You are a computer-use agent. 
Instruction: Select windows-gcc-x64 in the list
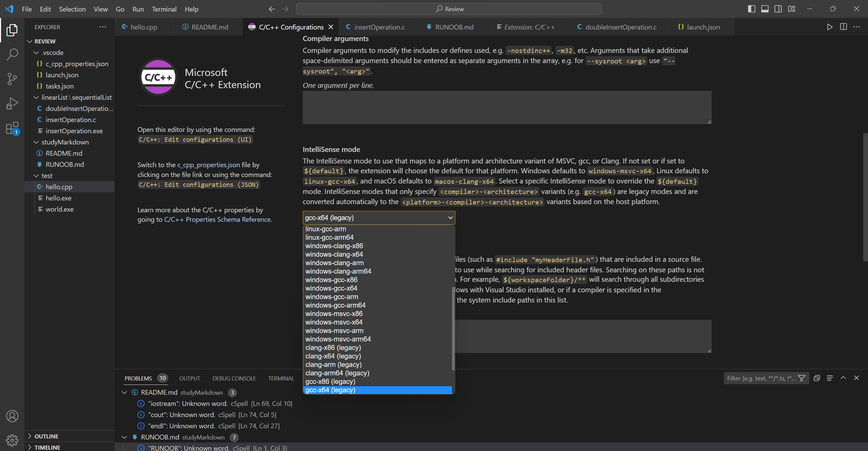[331, 288]
